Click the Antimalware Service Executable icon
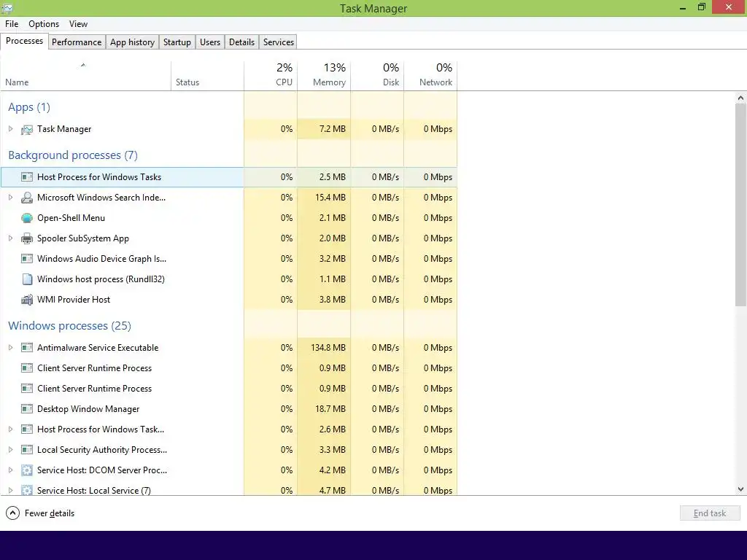 click(x=27, y=348)
